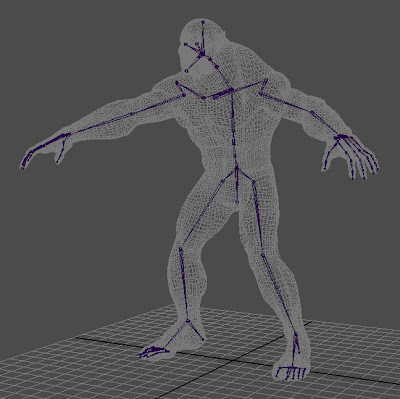
Task: Click thumb tip joint on the spread-fingered hand
Action: pos(324,169)
